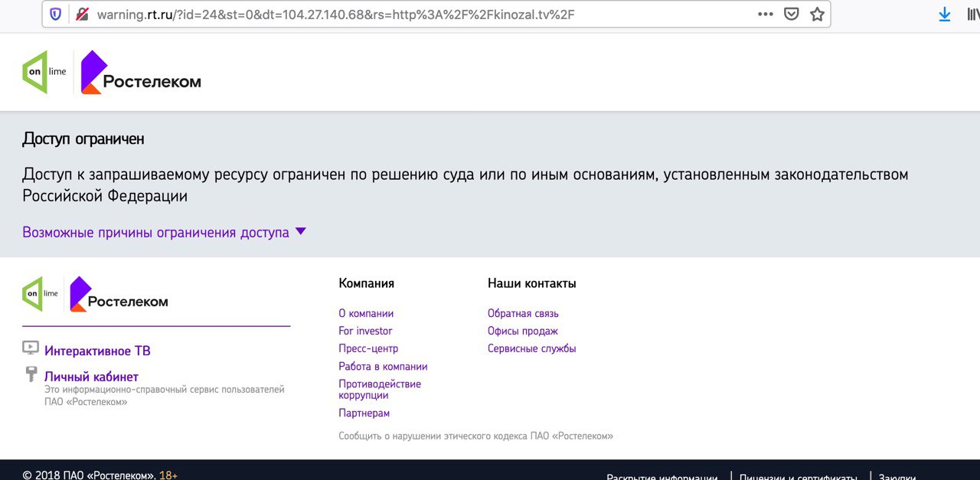Click the 2018 ПАО Ростелеком copyright text
Image resolution: width=980 pixels, height=480 pixels.
89,475
